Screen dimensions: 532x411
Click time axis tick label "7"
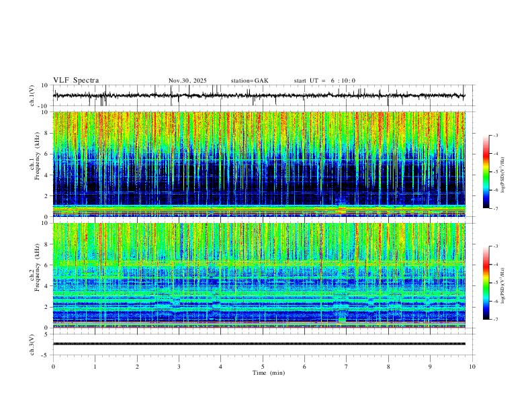[347, 367]
